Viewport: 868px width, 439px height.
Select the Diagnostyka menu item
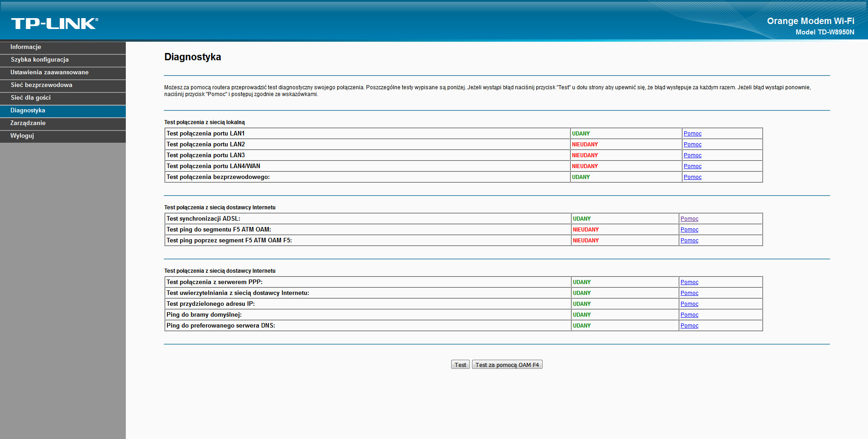coord(63,111)
